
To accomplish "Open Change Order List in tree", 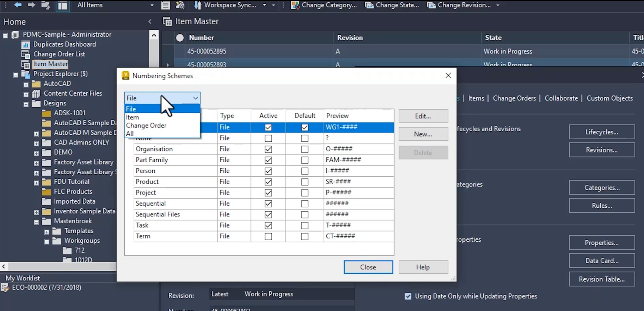I will point(59,54).
